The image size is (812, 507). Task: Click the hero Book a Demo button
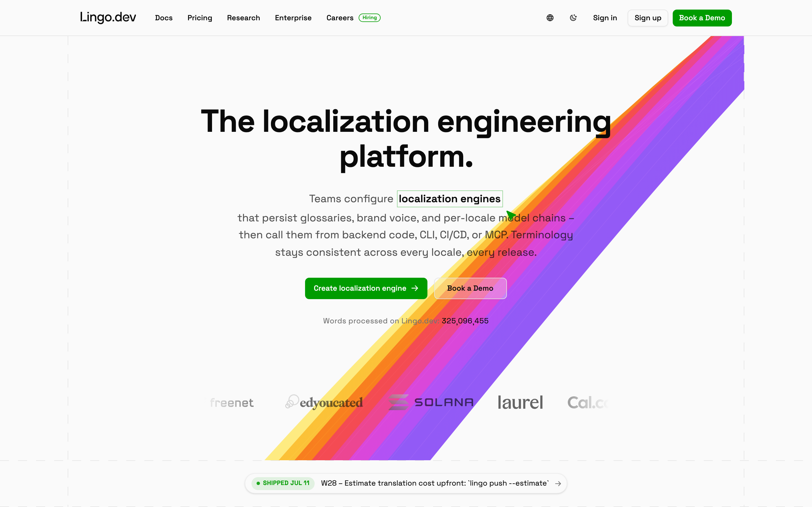(x=470, y=288)
